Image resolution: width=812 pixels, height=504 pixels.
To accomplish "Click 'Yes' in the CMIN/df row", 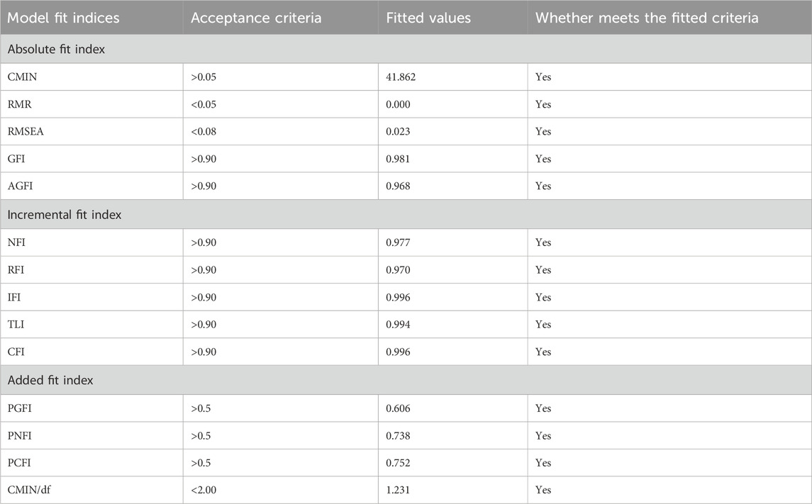I will coord(543,490).
